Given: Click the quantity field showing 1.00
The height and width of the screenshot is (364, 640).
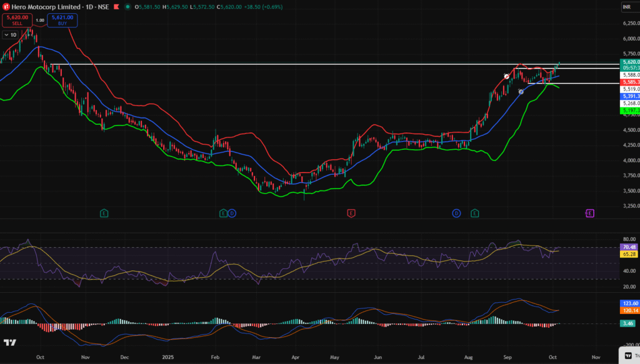Looking at the screenshot, I should tap(40, 21).
